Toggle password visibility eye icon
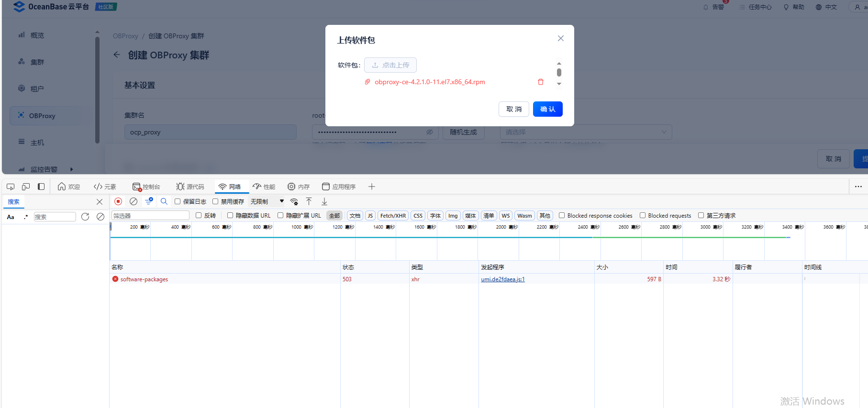Screen dimensions: 868x408 pos(430,132)
